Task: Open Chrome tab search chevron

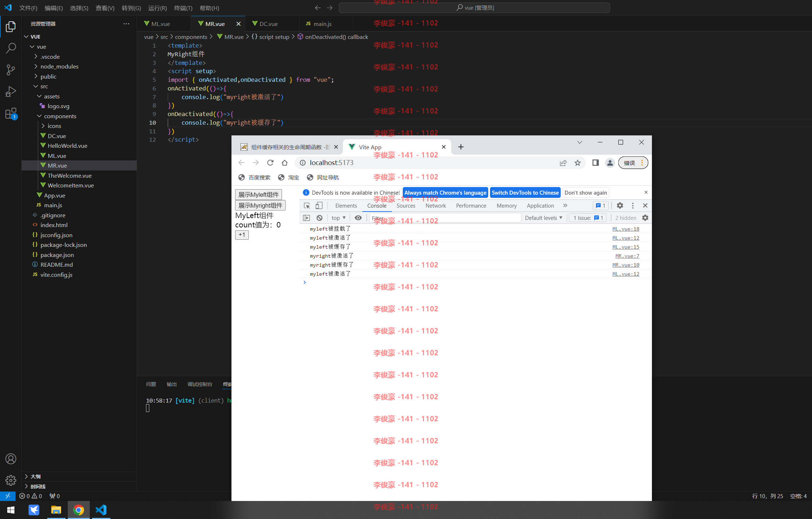Action: tap(580, 142)
